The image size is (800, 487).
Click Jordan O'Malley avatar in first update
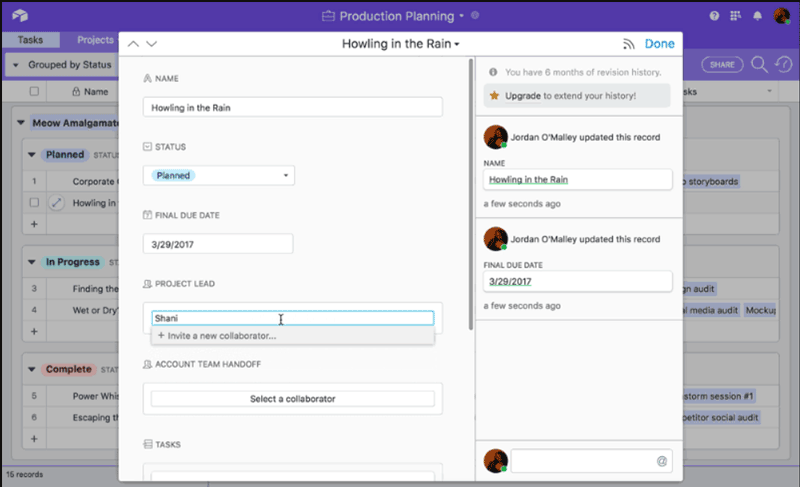pyautogui.click(x=495, y=137)
